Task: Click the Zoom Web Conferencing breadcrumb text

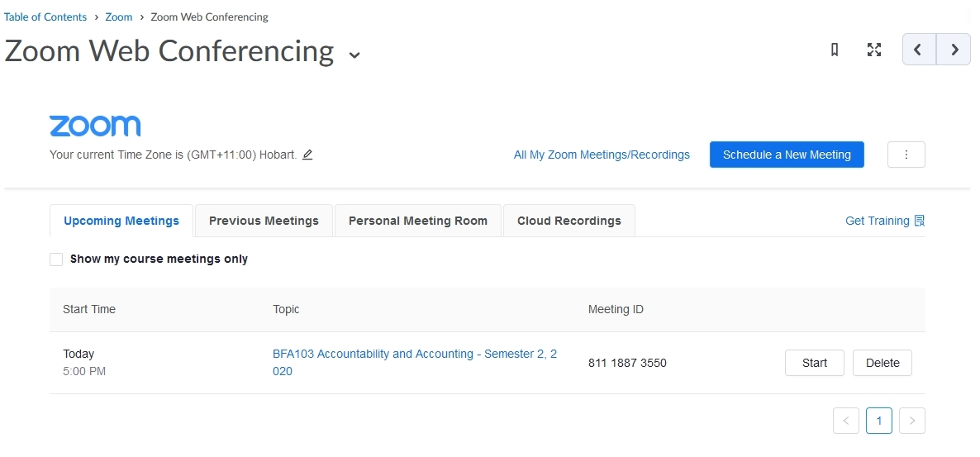Action: [209, 17]
